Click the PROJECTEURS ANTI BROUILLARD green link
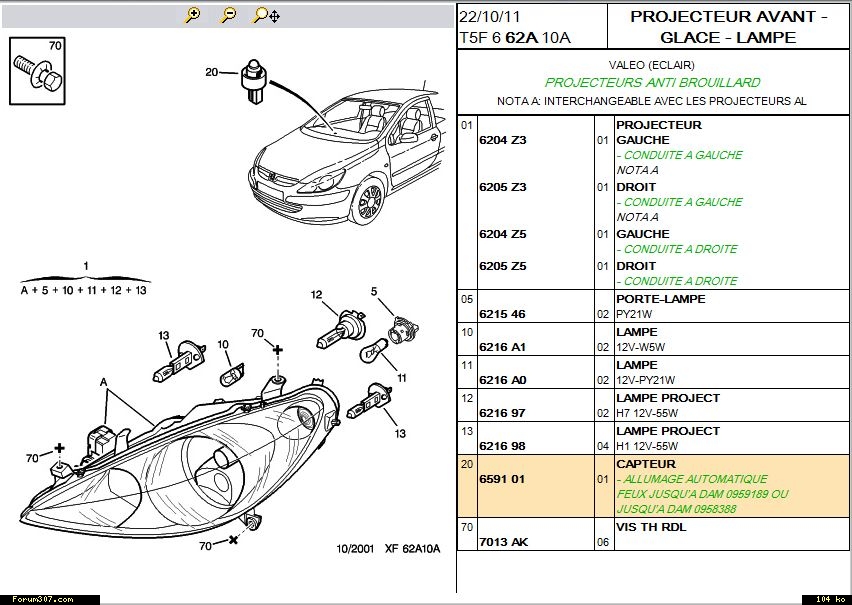This screenshot has width=852, height=605. tap(652, 83)
